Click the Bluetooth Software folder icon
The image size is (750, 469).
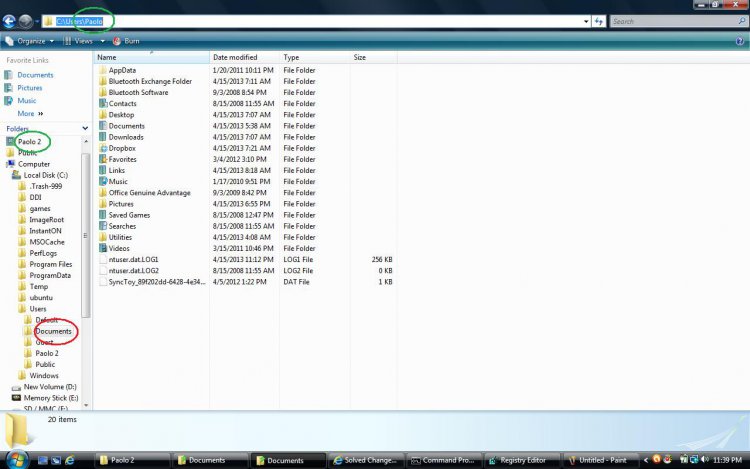102,93
